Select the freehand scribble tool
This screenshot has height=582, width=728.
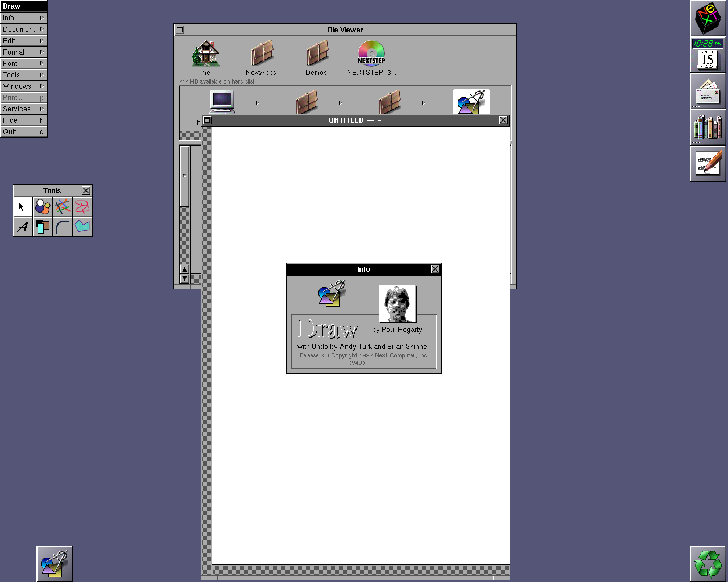(82, 207)
